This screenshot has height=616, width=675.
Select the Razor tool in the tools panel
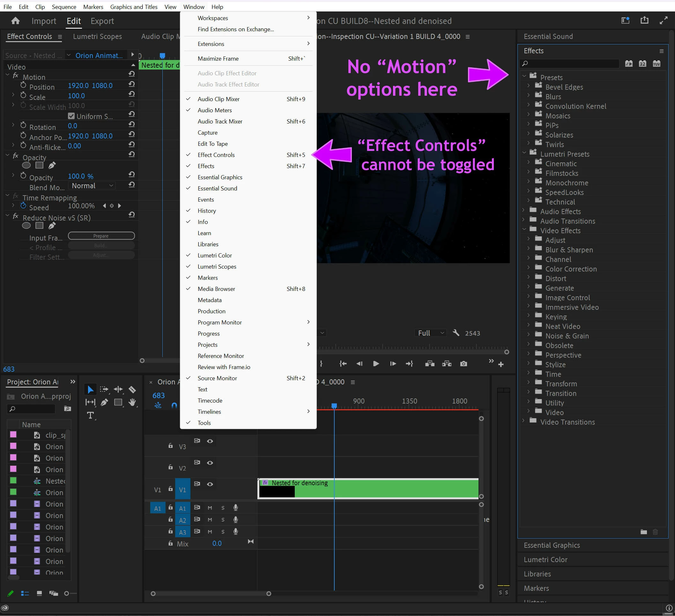132,390
